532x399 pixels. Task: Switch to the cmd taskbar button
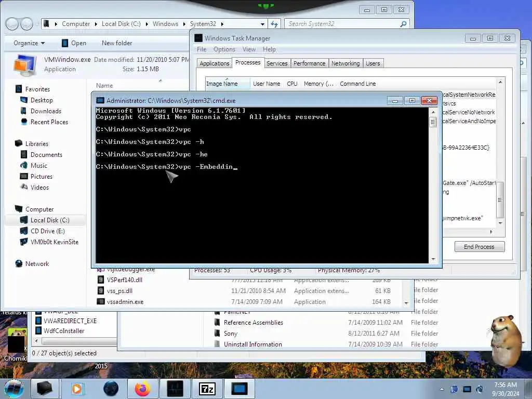pos(240,389)
